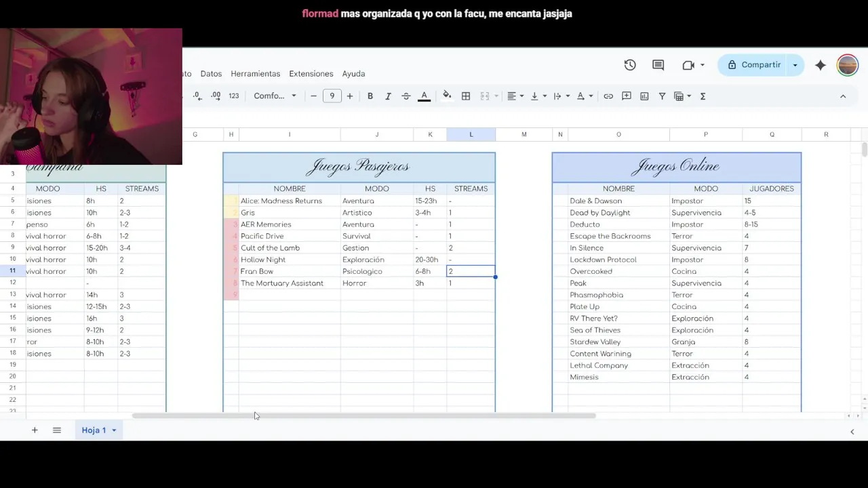Toggle bold formatting

pyautogui.click(x=370, y=96)
